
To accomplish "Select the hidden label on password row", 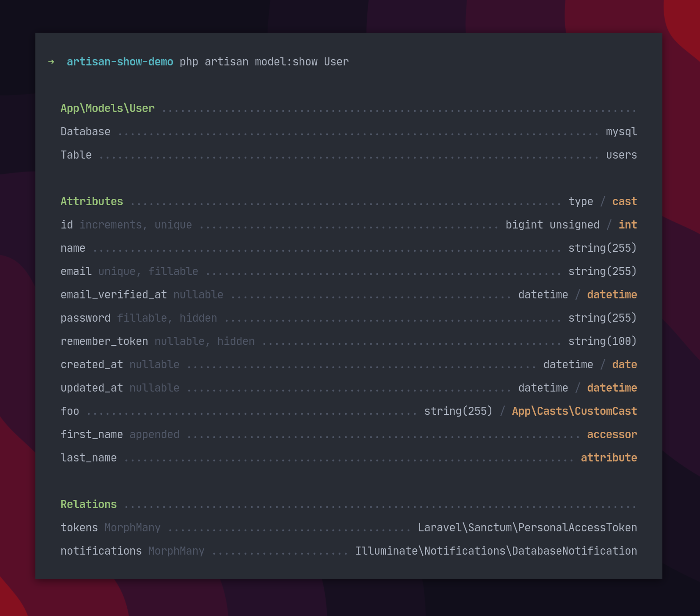I will pos(198,318).
